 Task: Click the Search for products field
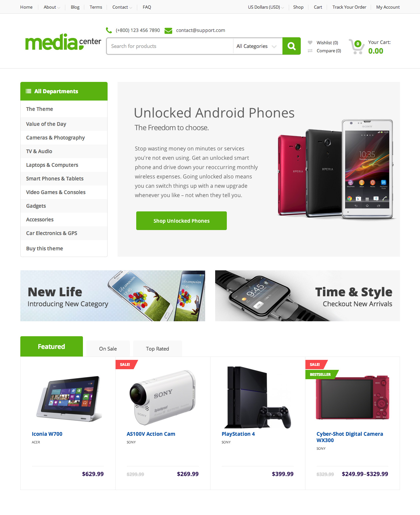click(170, 46)
